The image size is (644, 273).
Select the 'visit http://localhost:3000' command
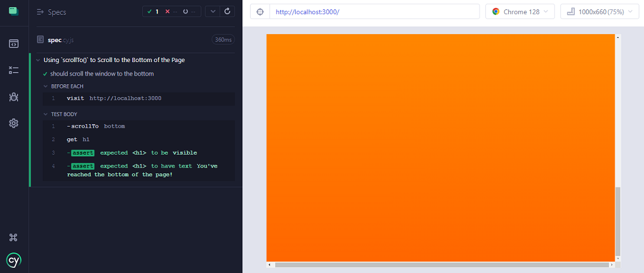[x=114, y=98]
